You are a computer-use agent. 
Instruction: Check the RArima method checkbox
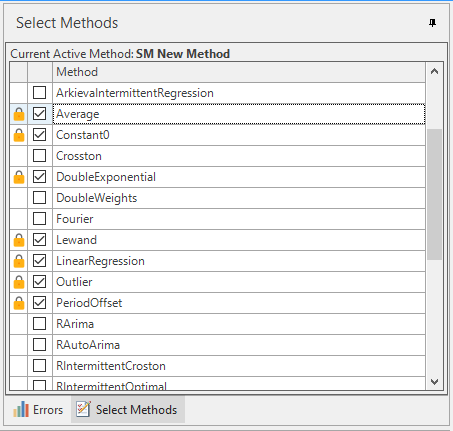(x=40, y=324)
